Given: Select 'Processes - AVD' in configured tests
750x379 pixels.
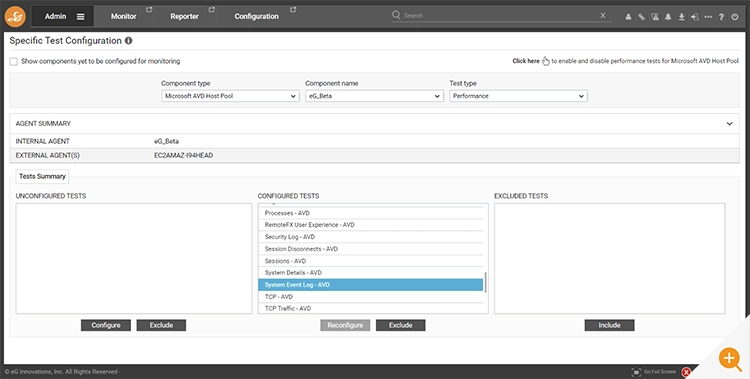Looking at the screenshot, I should [x=371, y=213].
